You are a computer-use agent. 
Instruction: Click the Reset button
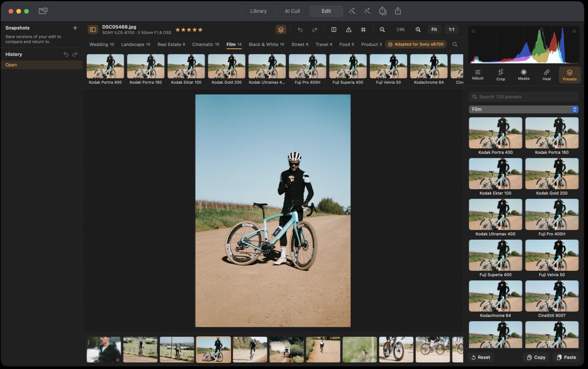click(481, 357)
